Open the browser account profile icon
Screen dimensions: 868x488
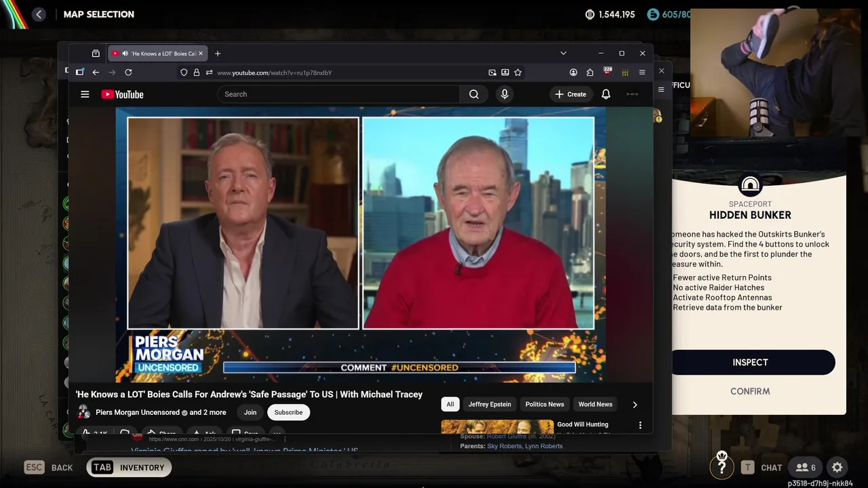click(x=574, y=73)
